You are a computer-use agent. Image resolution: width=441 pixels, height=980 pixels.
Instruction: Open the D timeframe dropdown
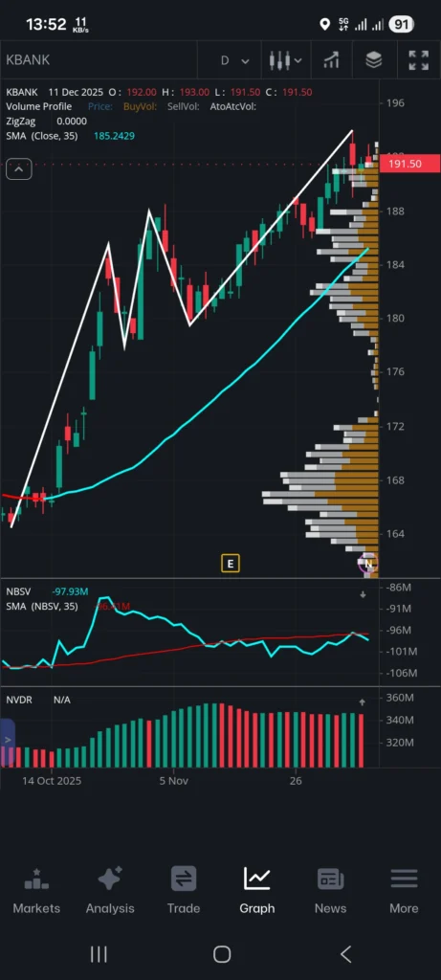pos(235,60)
